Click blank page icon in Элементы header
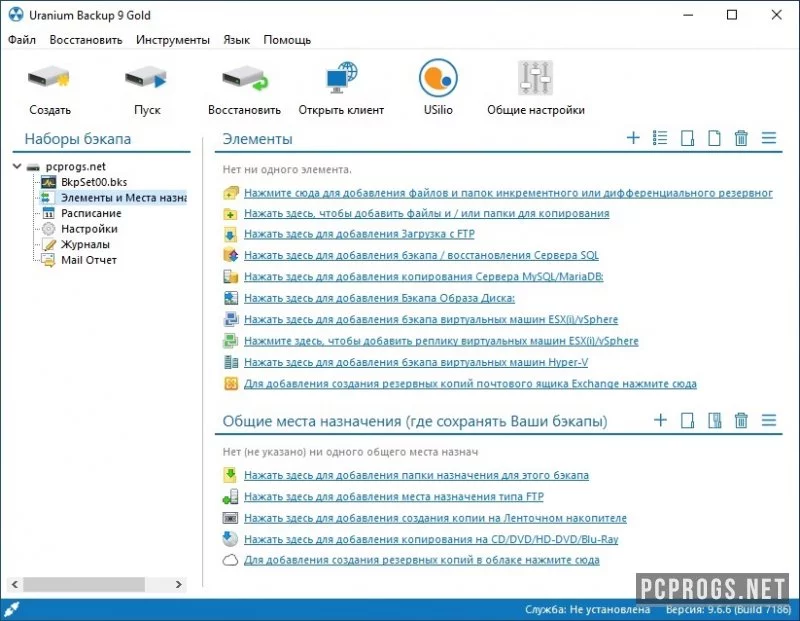Image resolution: width=800 pixels, height=621 pixels. [x=714, y=138]
